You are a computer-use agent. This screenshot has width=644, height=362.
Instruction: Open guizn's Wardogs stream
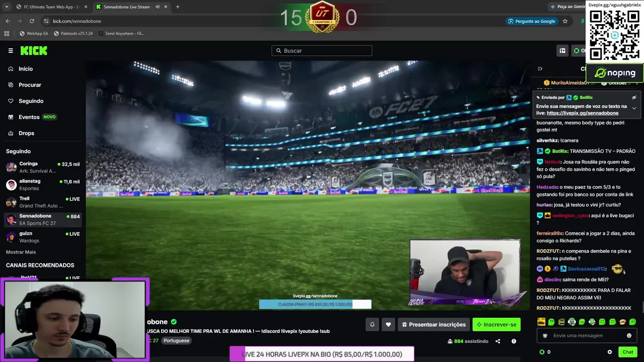(x=43, y=237)
